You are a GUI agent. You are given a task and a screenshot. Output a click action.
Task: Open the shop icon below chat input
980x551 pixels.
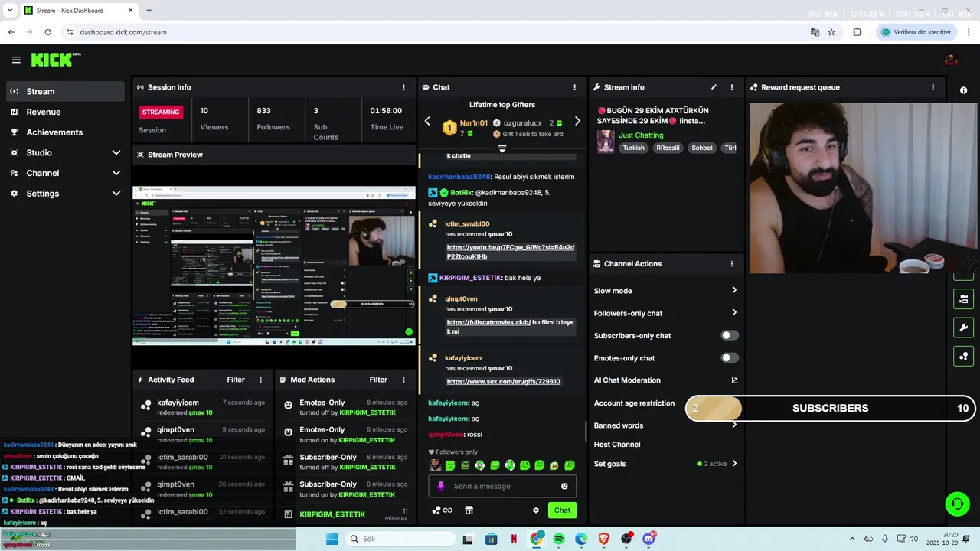point(469,510)
